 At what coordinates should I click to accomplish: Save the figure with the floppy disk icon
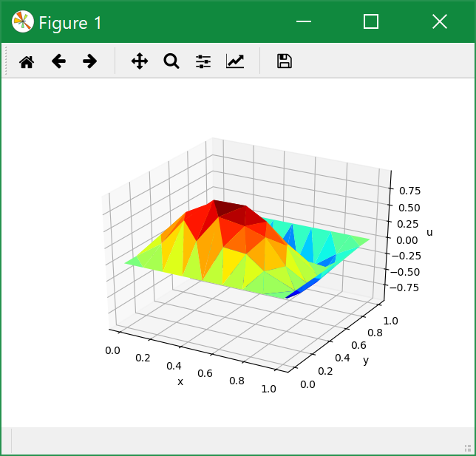(284, 61)
